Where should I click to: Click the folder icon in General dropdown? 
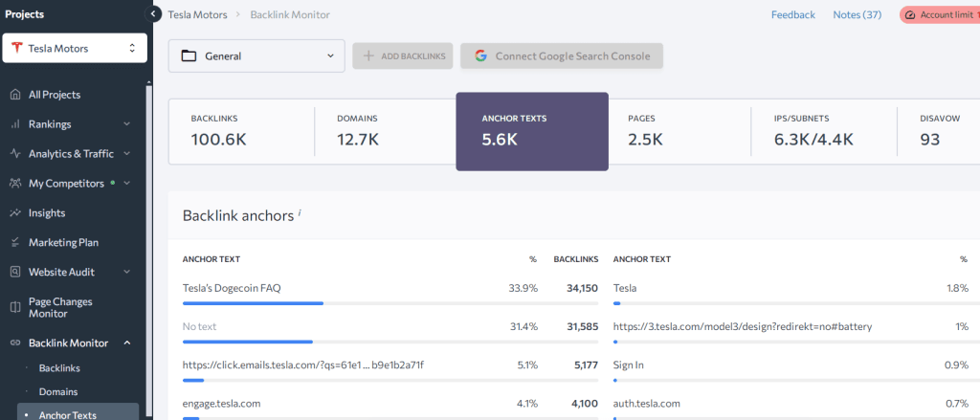(x=189, y=55)
